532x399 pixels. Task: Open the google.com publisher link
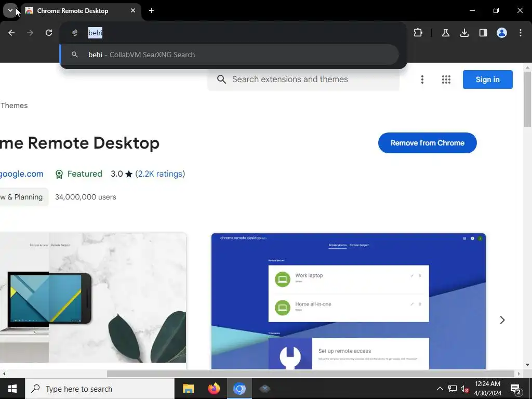click(x=21, y=174)
